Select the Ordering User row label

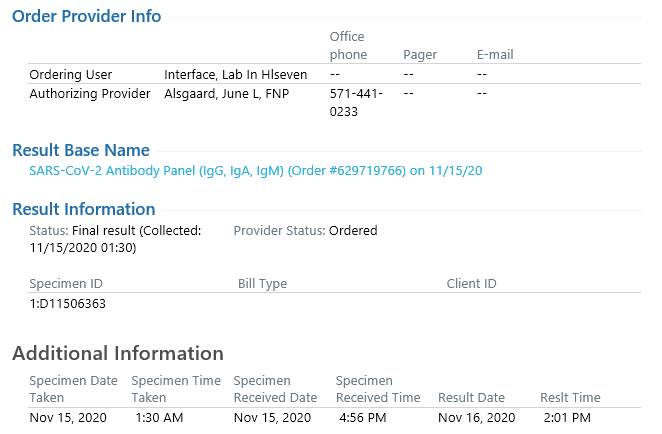(x=71, y=74)
